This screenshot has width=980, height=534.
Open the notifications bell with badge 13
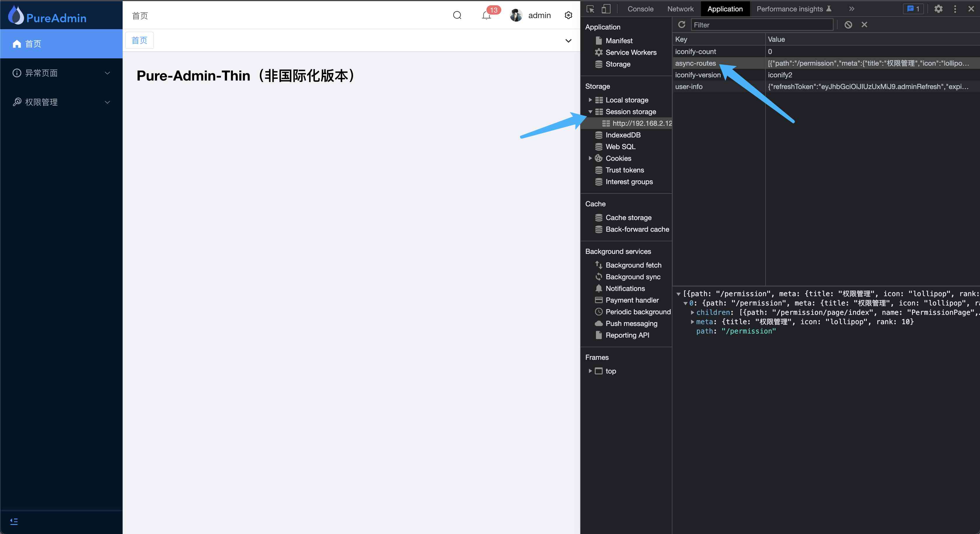tap(486, 15)
